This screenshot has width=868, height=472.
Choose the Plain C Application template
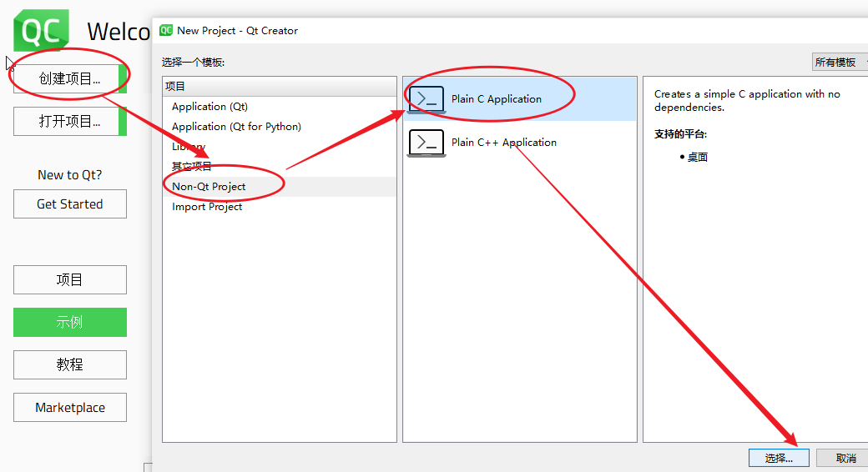[x=520, y=99]
